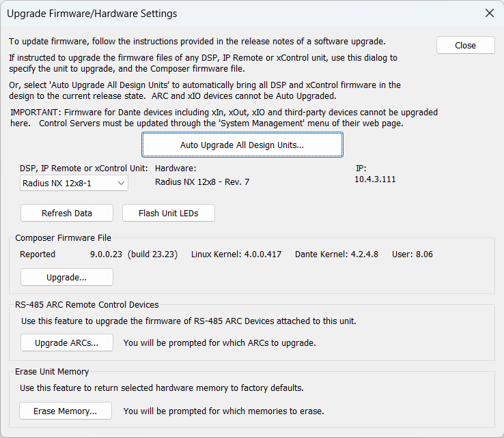Click the '(build 23.23)' text

point(153,254)
